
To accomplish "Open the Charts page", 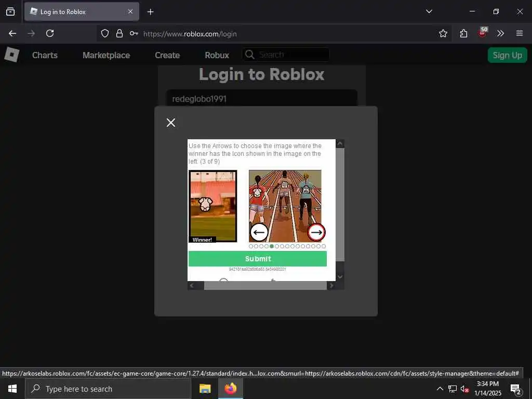I will (45, 55).
